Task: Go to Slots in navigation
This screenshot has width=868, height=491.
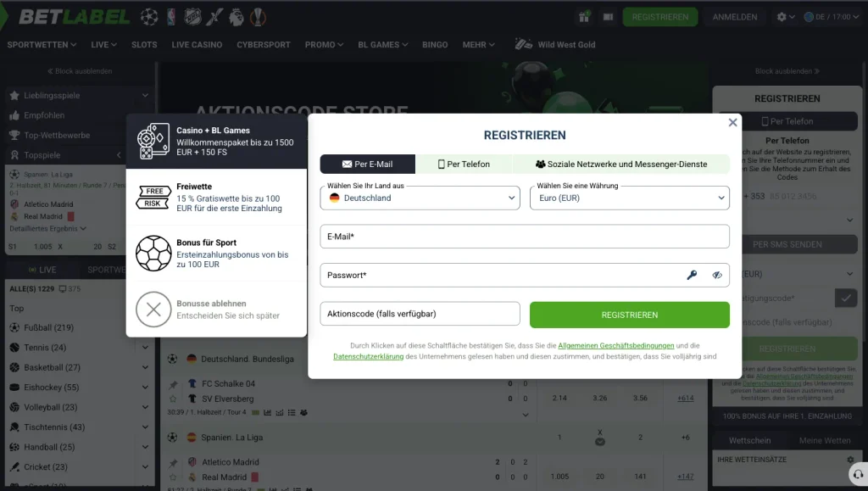Action: (144, 45)
